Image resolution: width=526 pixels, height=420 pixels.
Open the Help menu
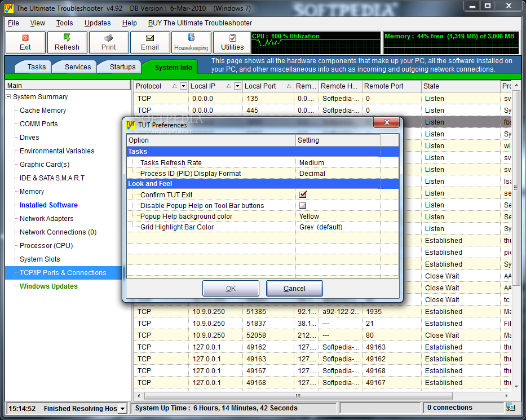pyautogui.click(x=130, y=23)
